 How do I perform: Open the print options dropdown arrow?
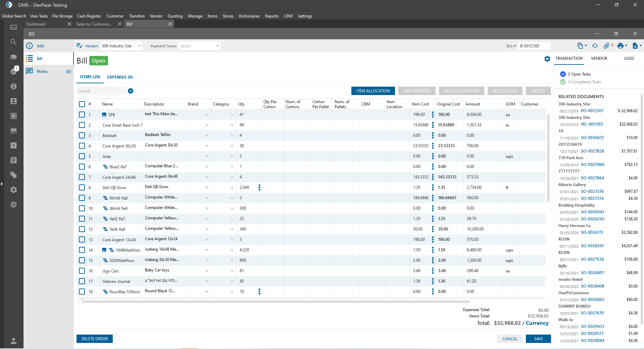pos(626,46)
